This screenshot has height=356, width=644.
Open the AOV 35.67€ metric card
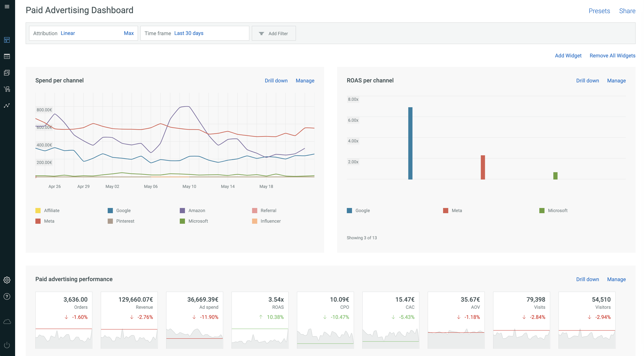(456, 320)
